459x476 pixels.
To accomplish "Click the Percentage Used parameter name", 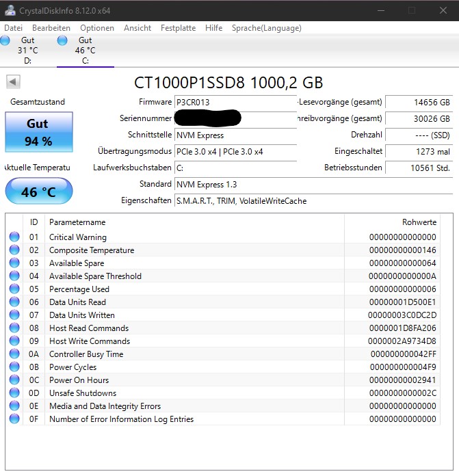I will 79,289.
